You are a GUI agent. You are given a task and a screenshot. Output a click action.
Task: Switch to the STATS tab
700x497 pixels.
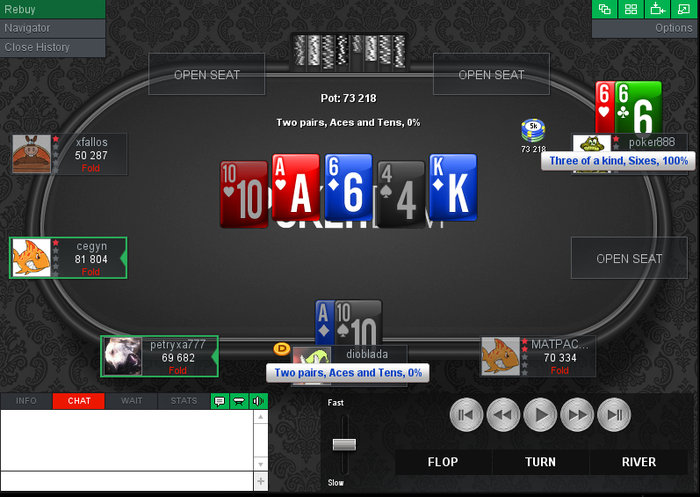[183, 401]
